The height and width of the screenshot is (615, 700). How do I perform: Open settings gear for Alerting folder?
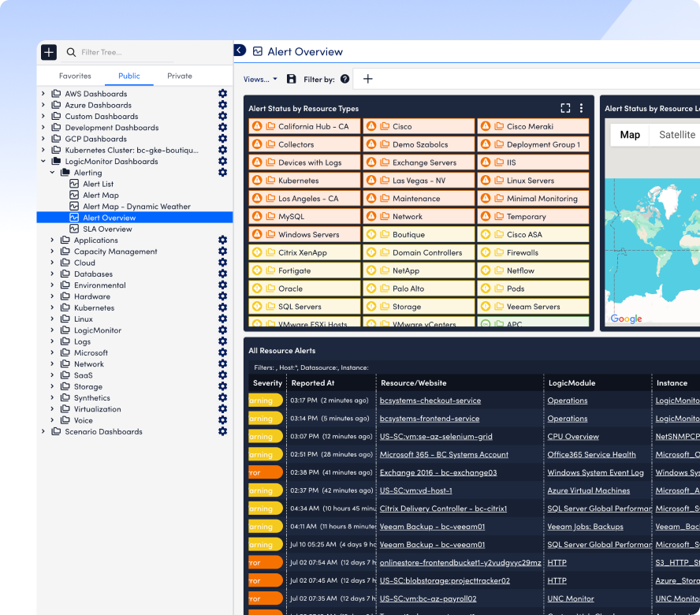pyautogui.click(x=223, y=173)
